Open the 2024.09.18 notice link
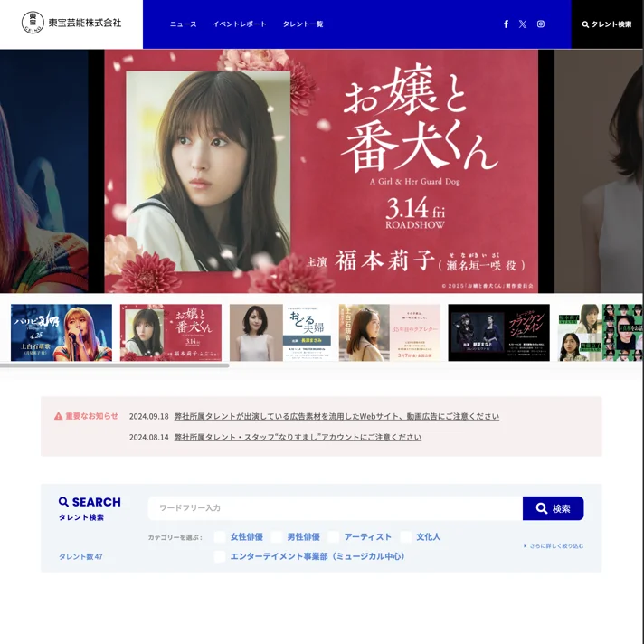 (x=336, y=416)
